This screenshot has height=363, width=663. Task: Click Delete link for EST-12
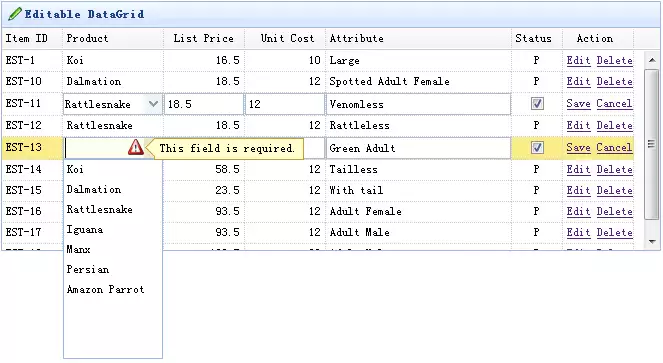pos(614,126)
